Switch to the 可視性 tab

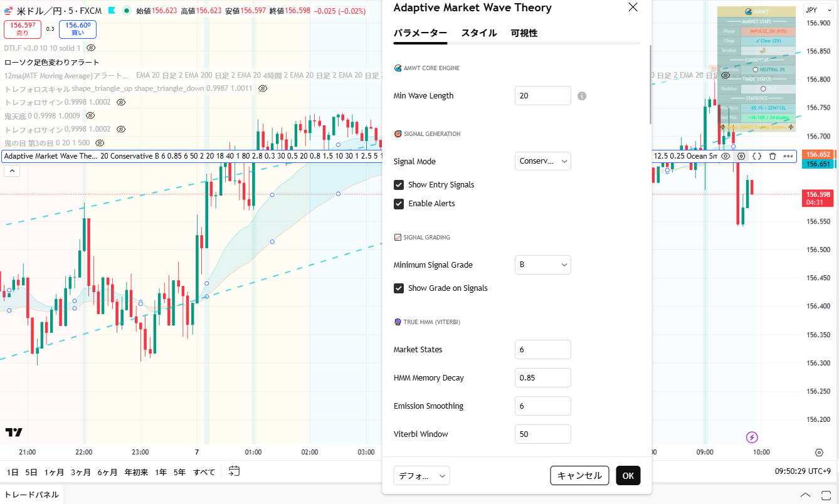(524, 33)
